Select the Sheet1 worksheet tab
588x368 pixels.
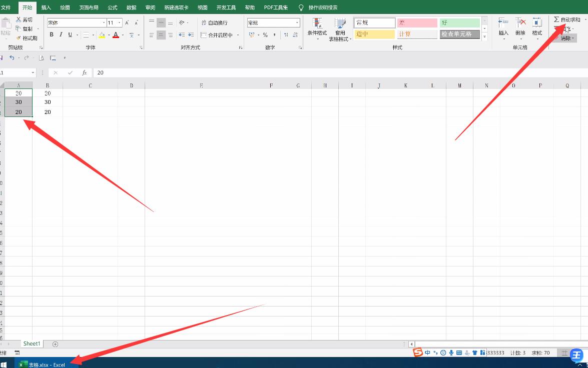(32, 344)
